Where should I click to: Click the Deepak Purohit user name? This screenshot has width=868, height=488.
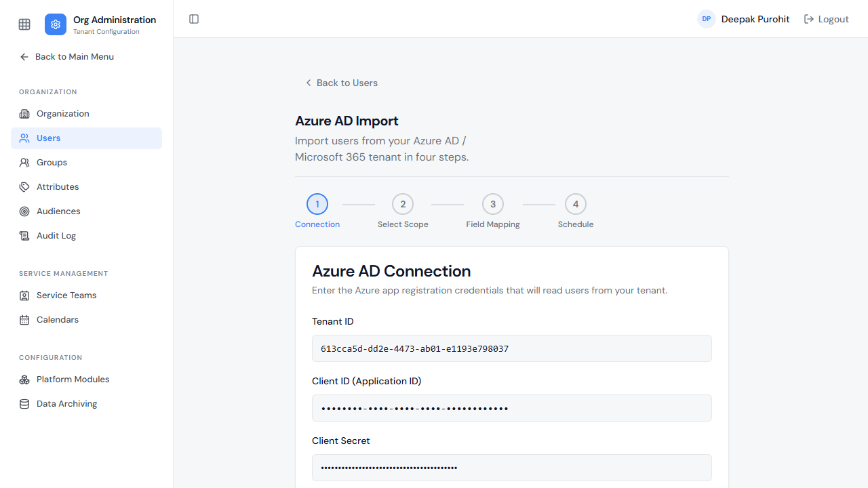(755, 19)
